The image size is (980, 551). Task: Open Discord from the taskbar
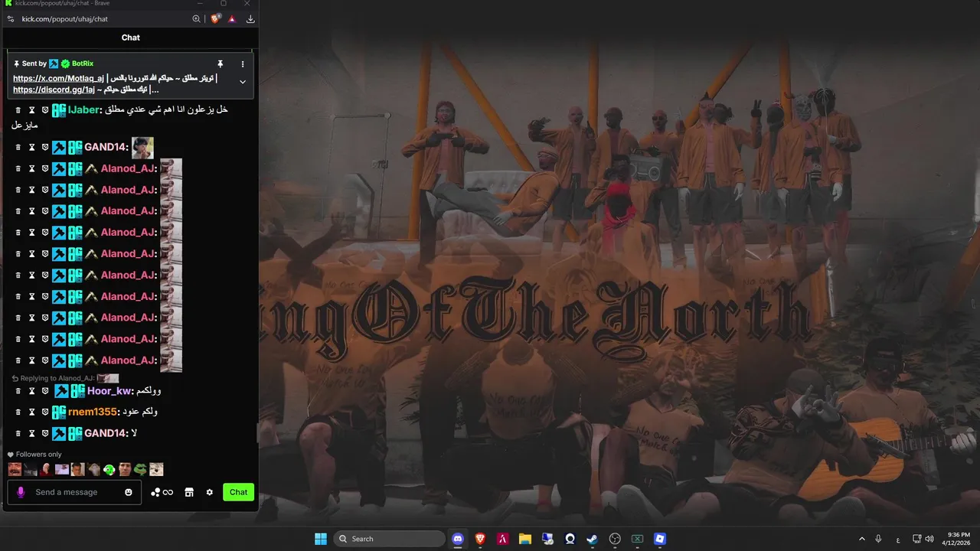[458, 539]
